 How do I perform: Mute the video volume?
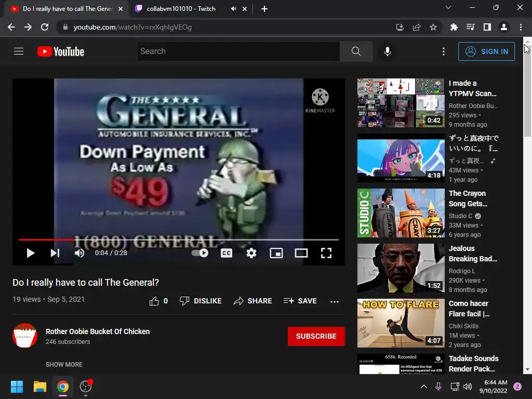(x=79, y=253)
